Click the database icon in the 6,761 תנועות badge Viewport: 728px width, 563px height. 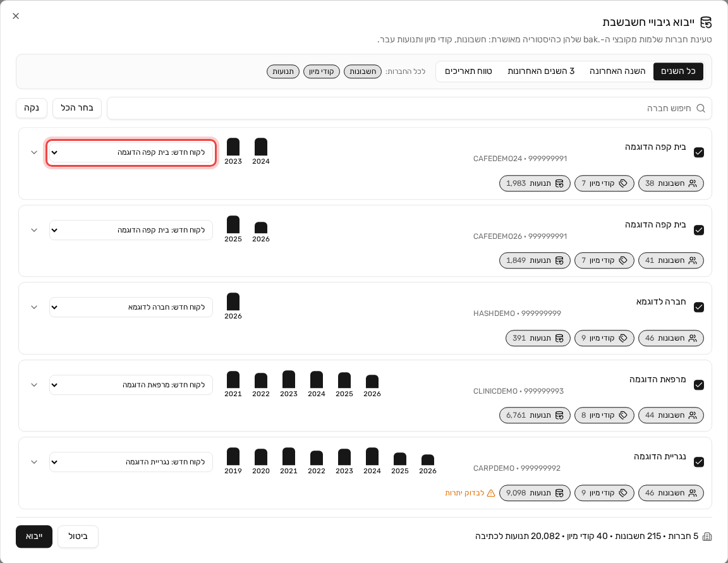[x=559, y=415]
